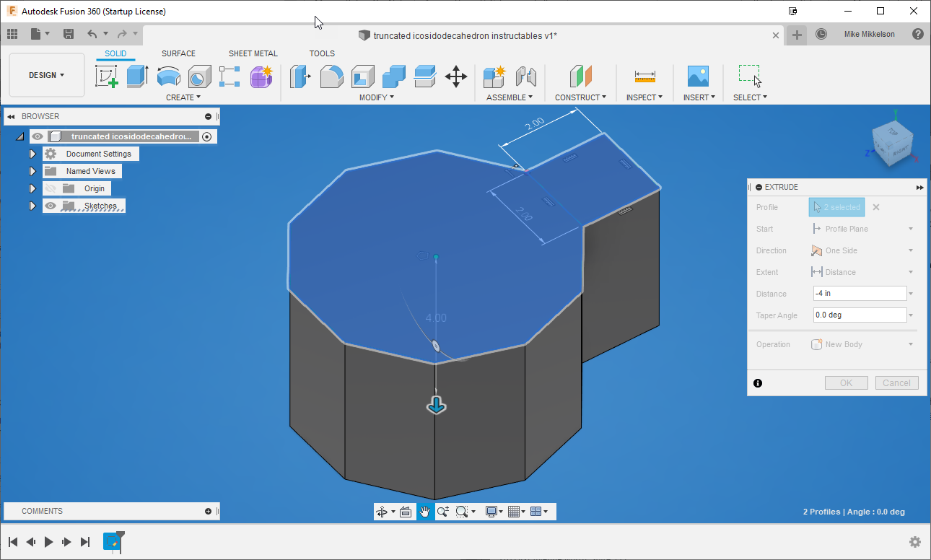931x560 pixels.
Task: Activate the Extrude tool in the Create panel
Action: coord(137,76)
